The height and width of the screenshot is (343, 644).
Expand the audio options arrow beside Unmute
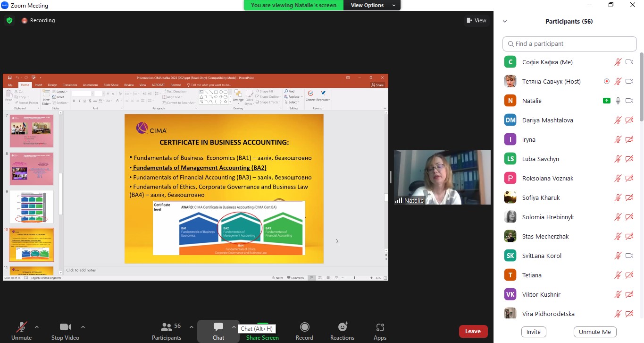[x=37, y=326]
